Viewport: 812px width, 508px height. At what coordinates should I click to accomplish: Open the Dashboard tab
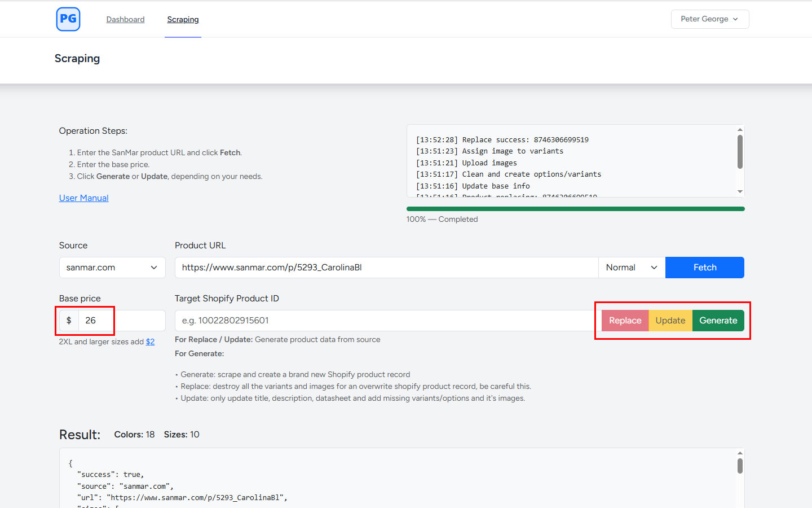[x=125, y=19]
